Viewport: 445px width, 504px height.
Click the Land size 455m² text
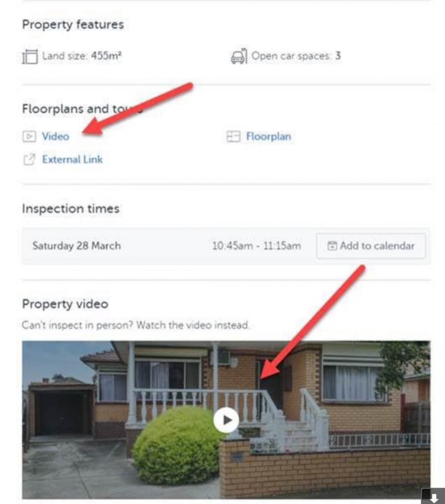pos(82,56)
